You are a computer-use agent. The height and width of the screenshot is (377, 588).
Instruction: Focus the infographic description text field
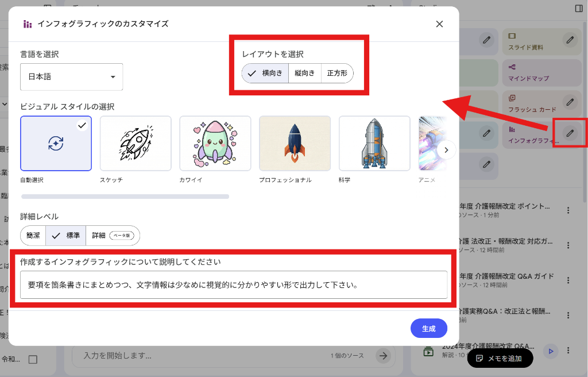(x=234, y=285)
